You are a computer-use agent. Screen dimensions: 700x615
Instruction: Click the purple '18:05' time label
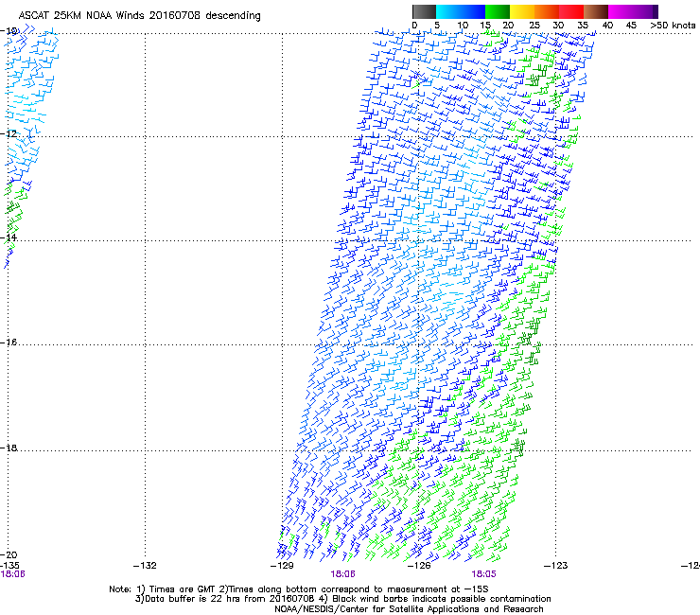[x=484, y=574]
